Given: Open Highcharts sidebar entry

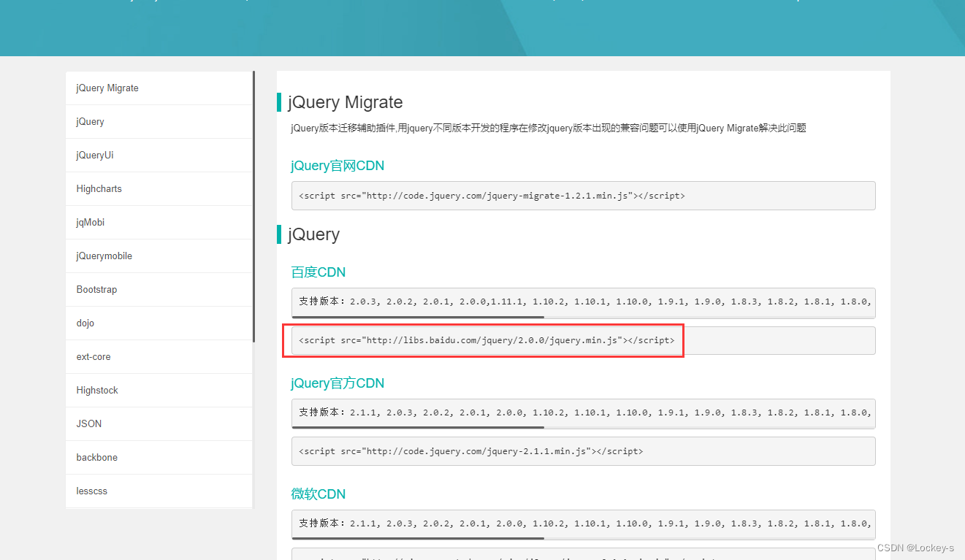Looking at the screenshot, I should (159, 189).
